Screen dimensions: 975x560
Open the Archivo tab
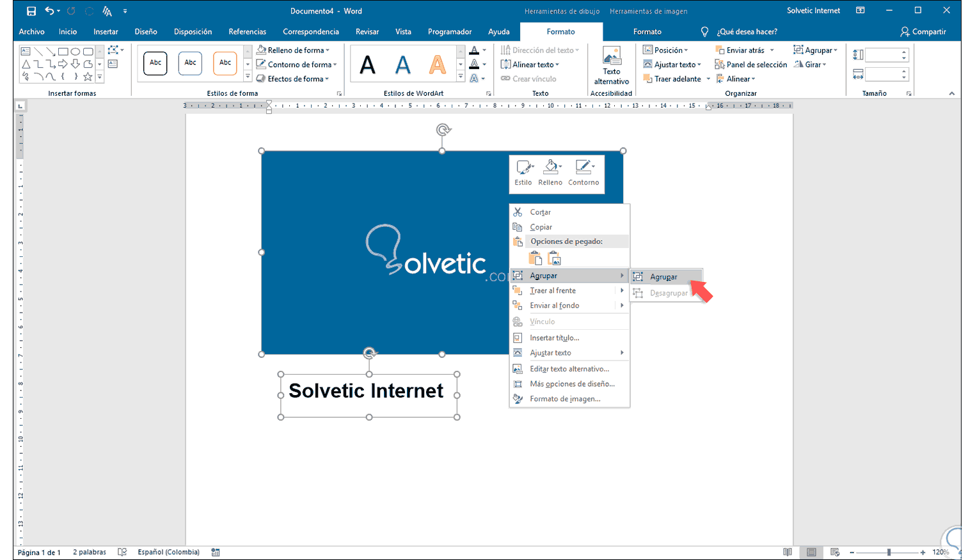32,31
